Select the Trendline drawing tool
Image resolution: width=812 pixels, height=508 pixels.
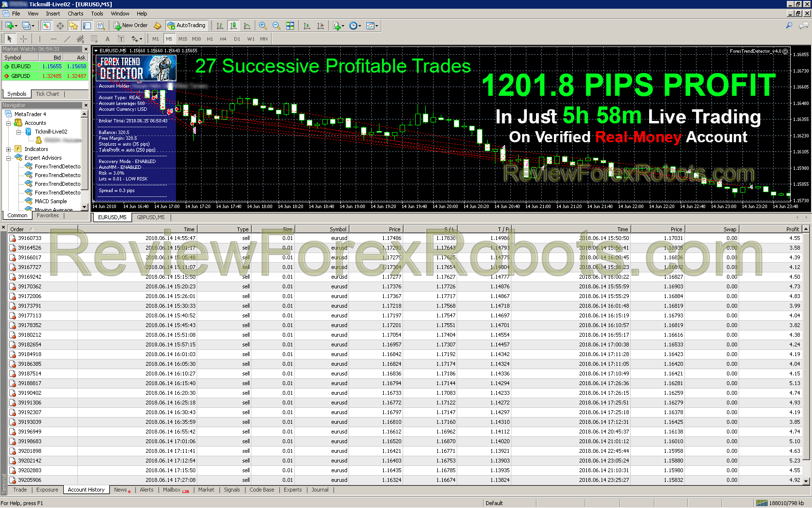coord(67,39)
